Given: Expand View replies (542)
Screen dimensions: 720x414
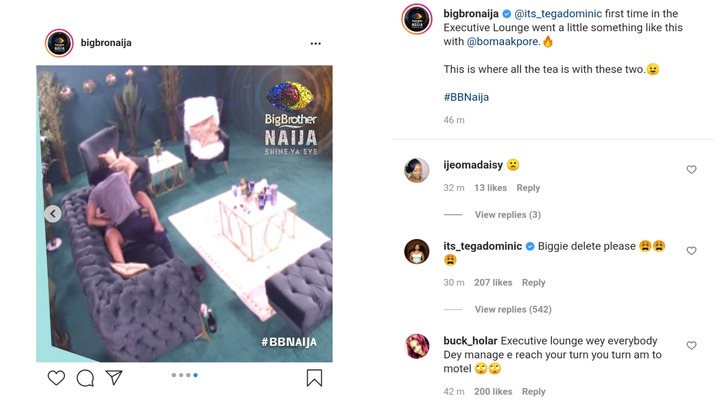Looking at the screenshot, I should [x=513, y=310].
